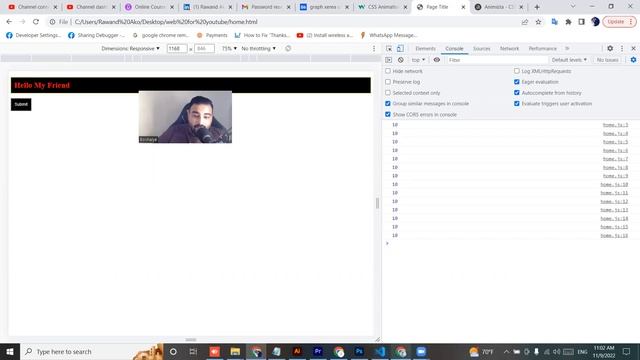This screenshot has width=640, height=360.
Task: Click the console Filter field
Action: pyautogui.click(x=497, y=60)
